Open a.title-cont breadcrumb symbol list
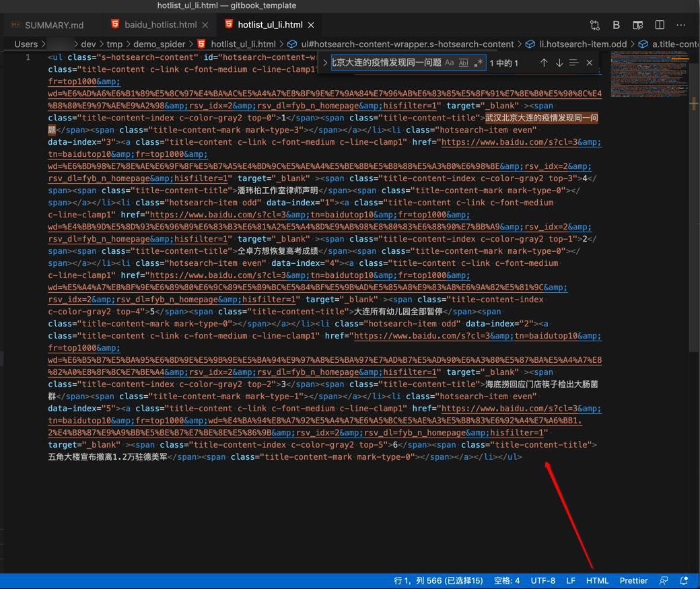 click(x=676, y=44)
